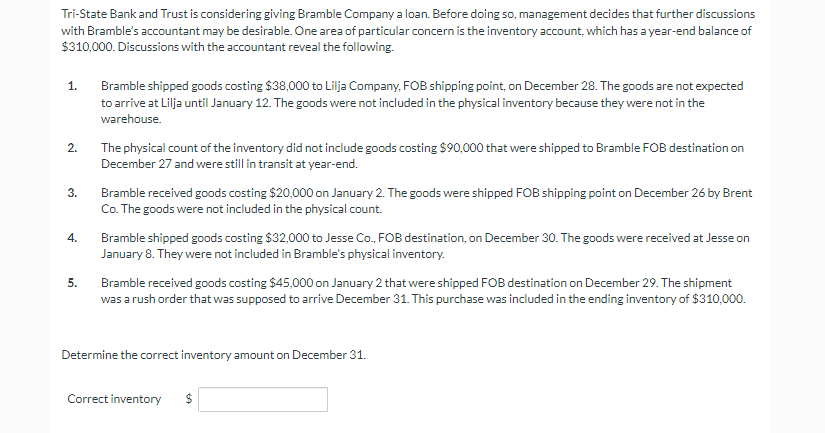Click the Correct inventory answer input box

263,399
